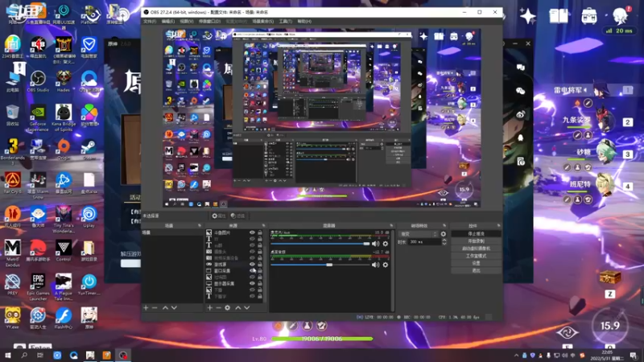Open settings gear for first mixer channel
Viewport: 644px width, 362px height.
pyautogui.click(x=386, y=244)
